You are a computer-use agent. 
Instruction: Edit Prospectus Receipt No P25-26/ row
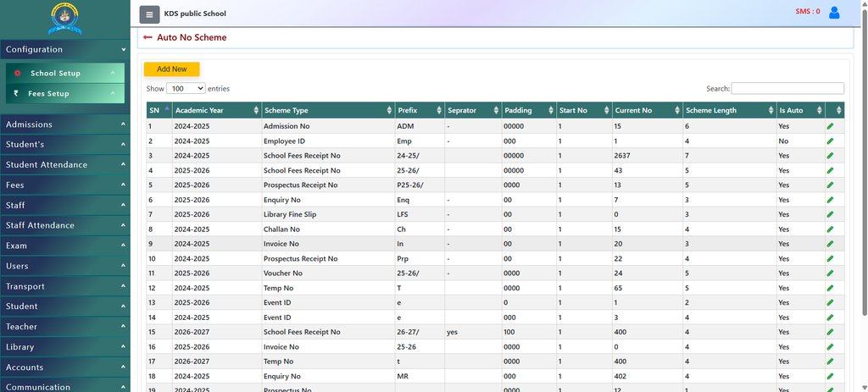click(x=830, y=185)
